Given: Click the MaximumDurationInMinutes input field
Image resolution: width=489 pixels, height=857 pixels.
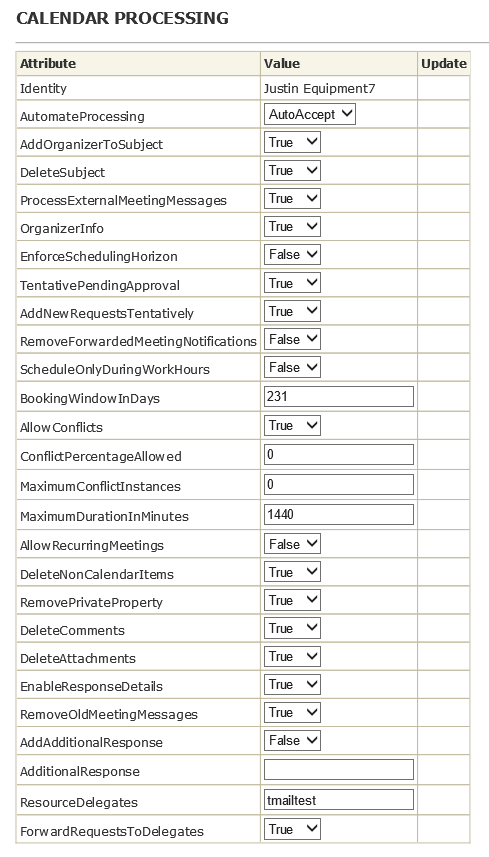Looking at the screenshot, I should click(339, 514).
